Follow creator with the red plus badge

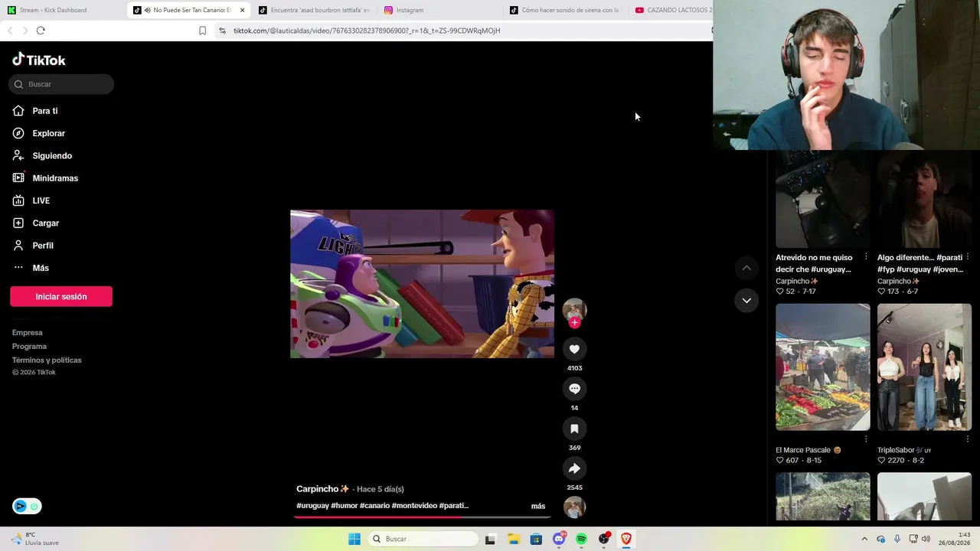click(x=574, y=323)
